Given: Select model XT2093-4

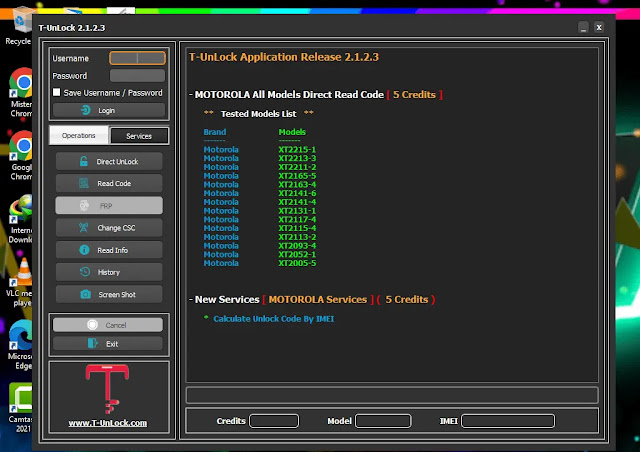Looking at the screenshot, I should pos(297,246).
